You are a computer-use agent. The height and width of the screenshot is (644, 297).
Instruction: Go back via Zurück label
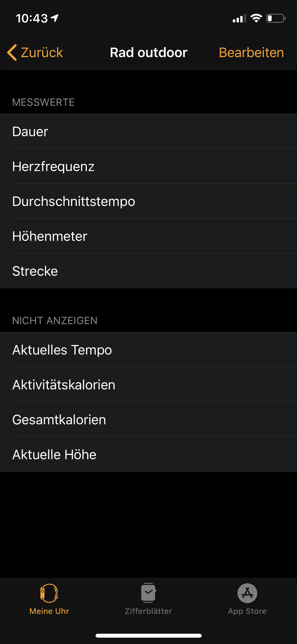coord(42,52)
